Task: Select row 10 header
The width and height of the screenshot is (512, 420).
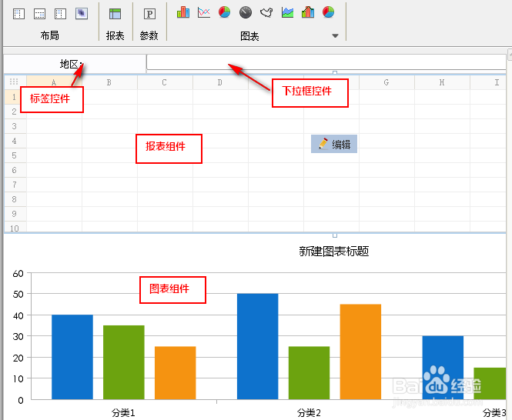Action: (15, 227)
